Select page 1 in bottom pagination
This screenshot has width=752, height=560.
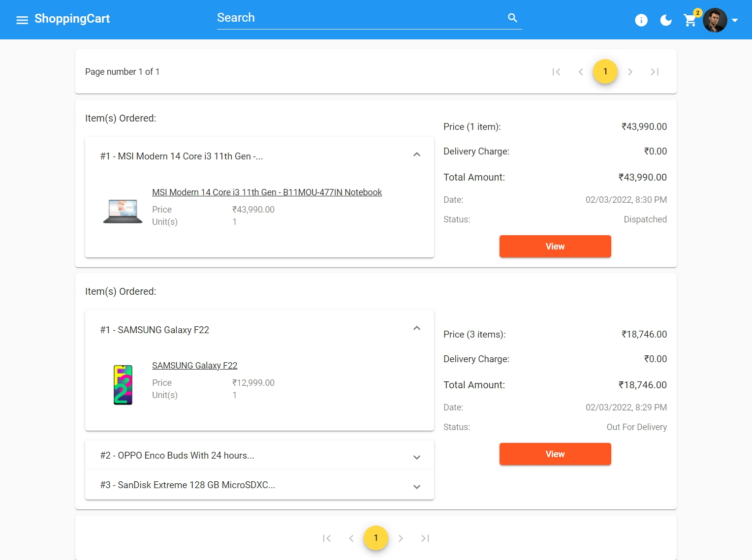(x=376, y=538)
